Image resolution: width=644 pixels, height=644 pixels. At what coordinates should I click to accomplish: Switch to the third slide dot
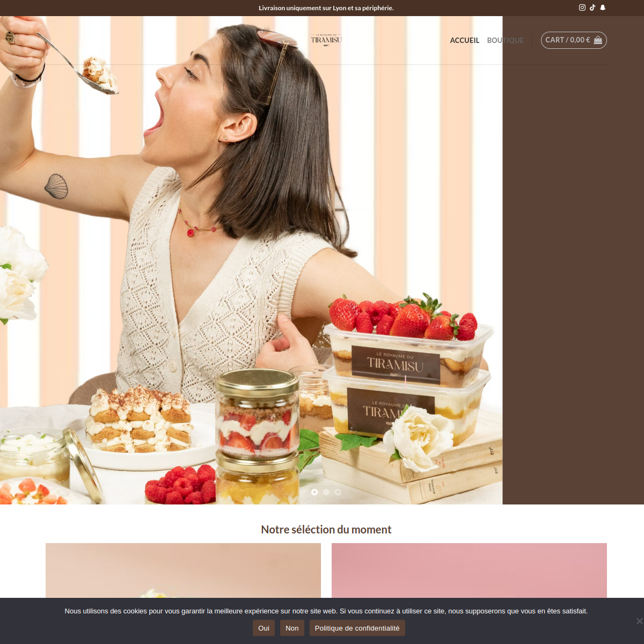coord(338,492)
